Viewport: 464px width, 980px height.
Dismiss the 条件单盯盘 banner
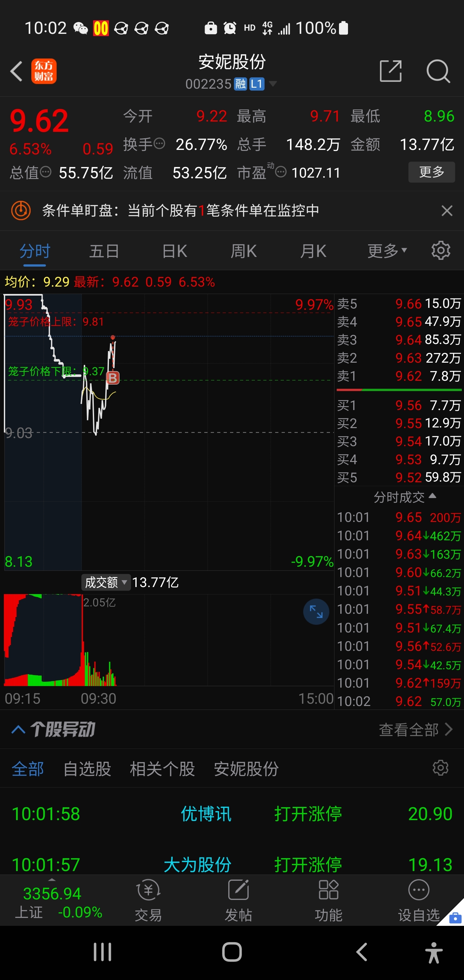[x=447, y=211]
